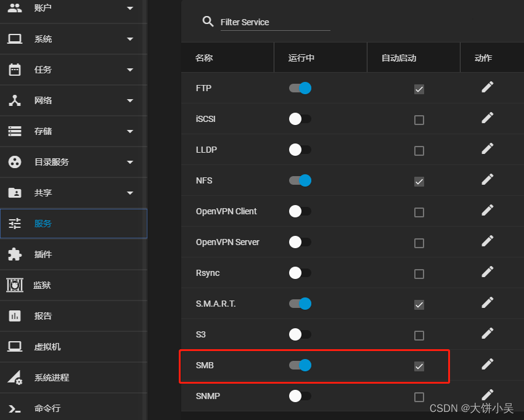Click the Directory Services (目录服务) icon
The width and height of the screenshot is (524, 420).
point(15,162)
